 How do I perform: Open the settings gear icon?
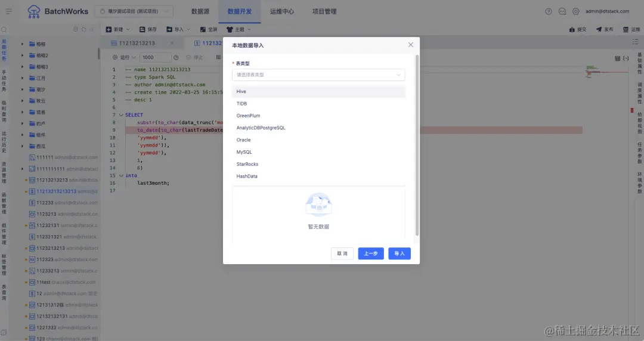576,11
